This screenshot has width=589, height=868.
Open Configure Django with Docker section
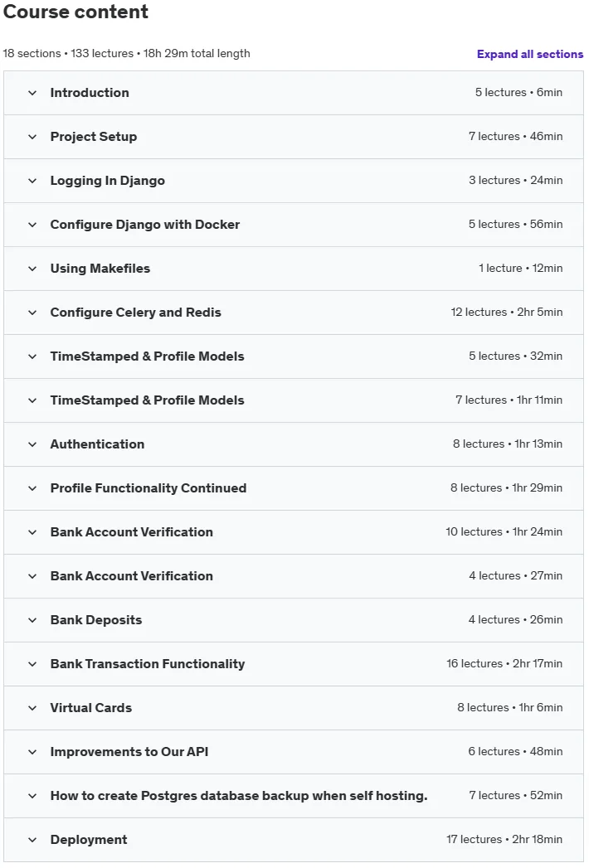294,225
